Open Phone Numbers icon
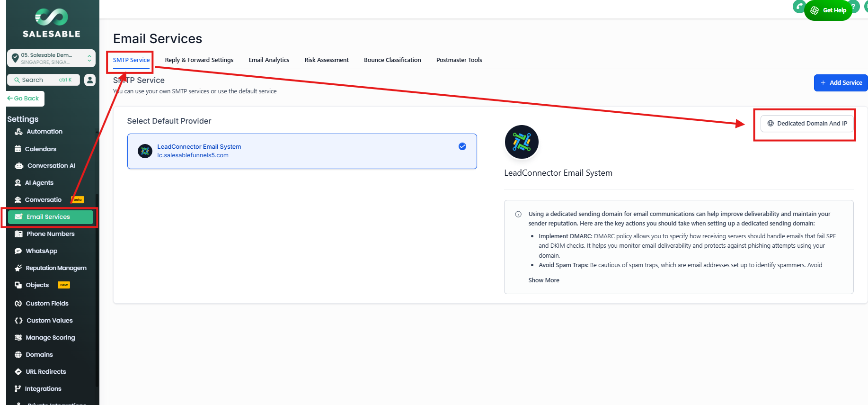 [x=18, y=234]
